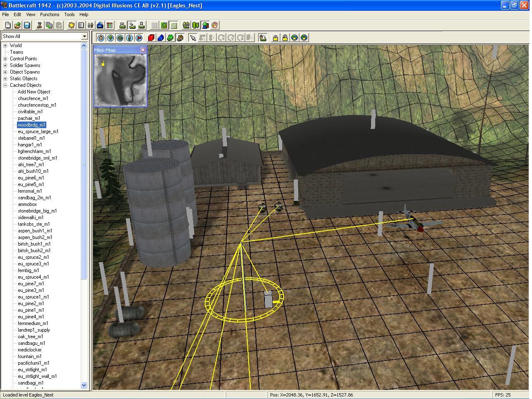Toggle the red flag control point filter
The width and height of the screenshot is (532, 399).
click(139, 38)
